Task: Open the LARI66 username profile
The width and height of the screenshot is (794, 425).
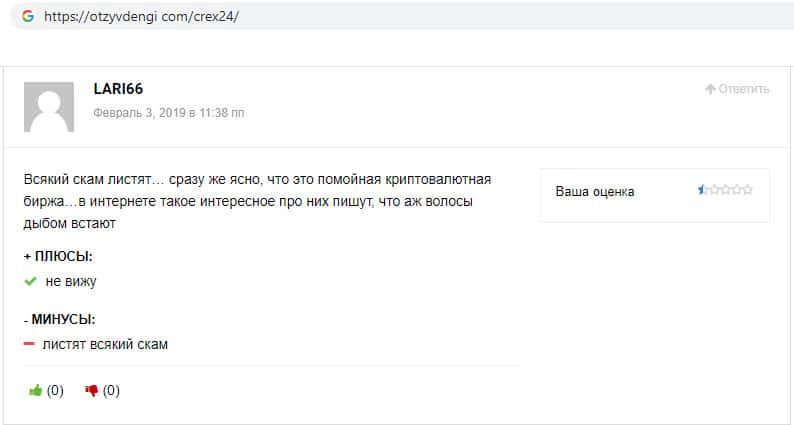Action: click(x=118, y=89)
